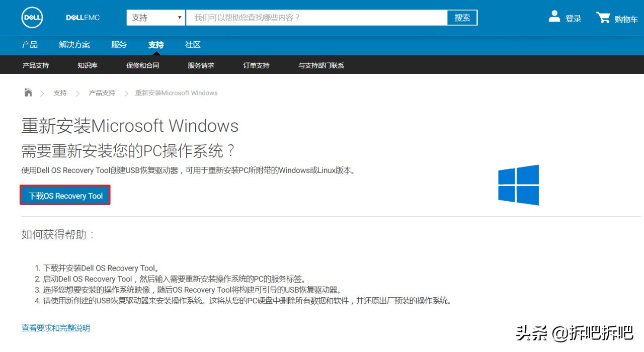Screen dimensions: 644x352
Task: Select the 知识库 item in the support bar
Action: point(87,64)
